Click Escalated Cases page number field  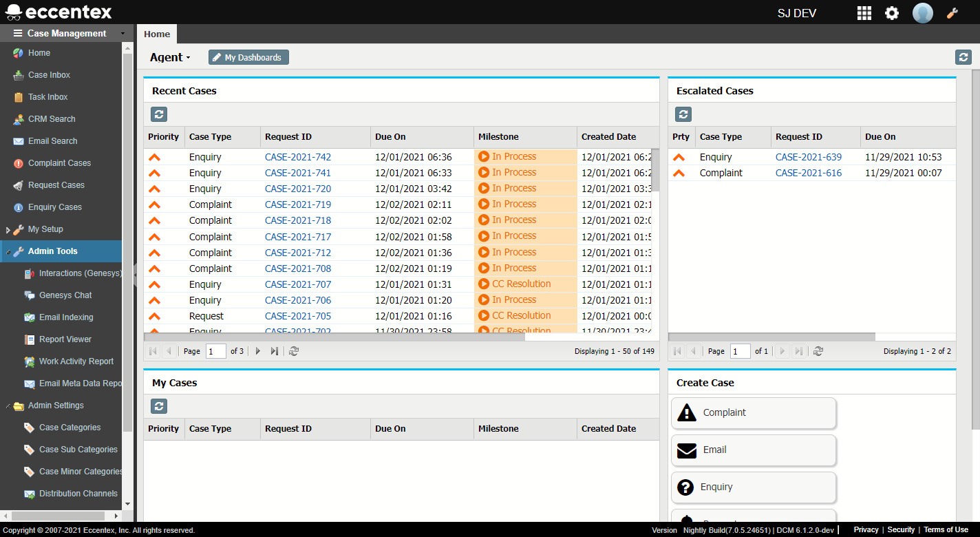[x=741, y=351]
